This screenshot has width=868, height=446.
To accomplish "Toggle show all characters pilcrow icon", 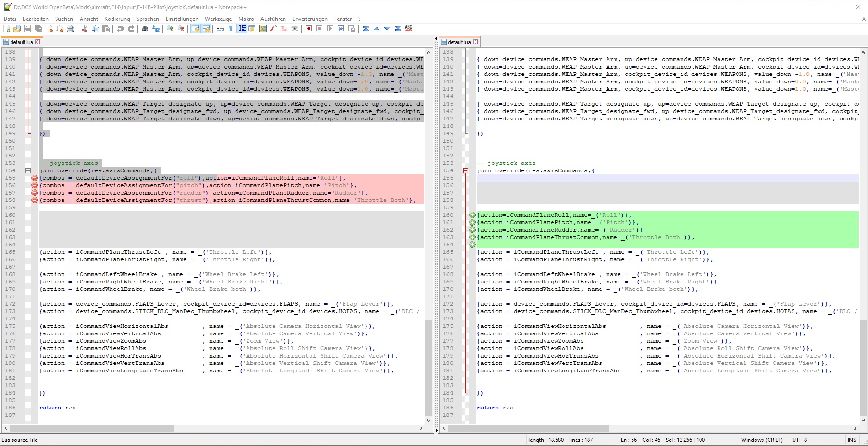I will pyautogui.click(x=230, y=29).
